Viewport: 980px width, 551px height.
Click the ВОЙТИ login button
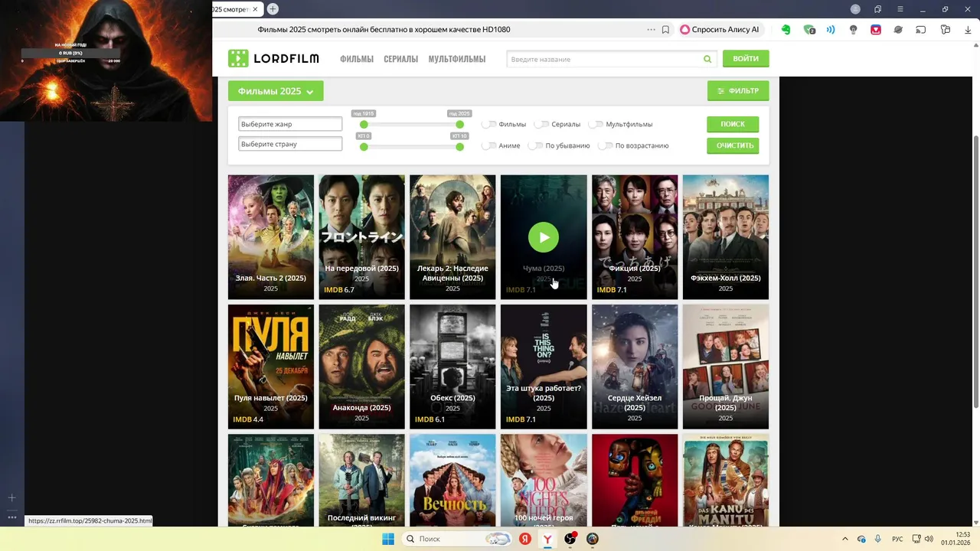(x=746, y=59)
